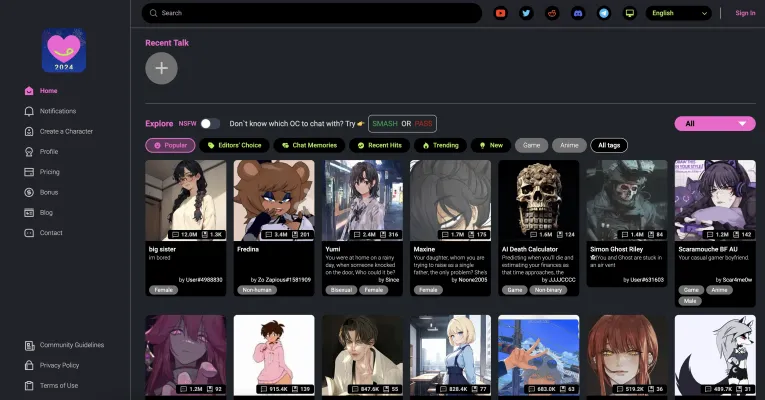Click the Notifications bell icon
Viewport: 765px width, 400px height.
click(x=29, y=111)
